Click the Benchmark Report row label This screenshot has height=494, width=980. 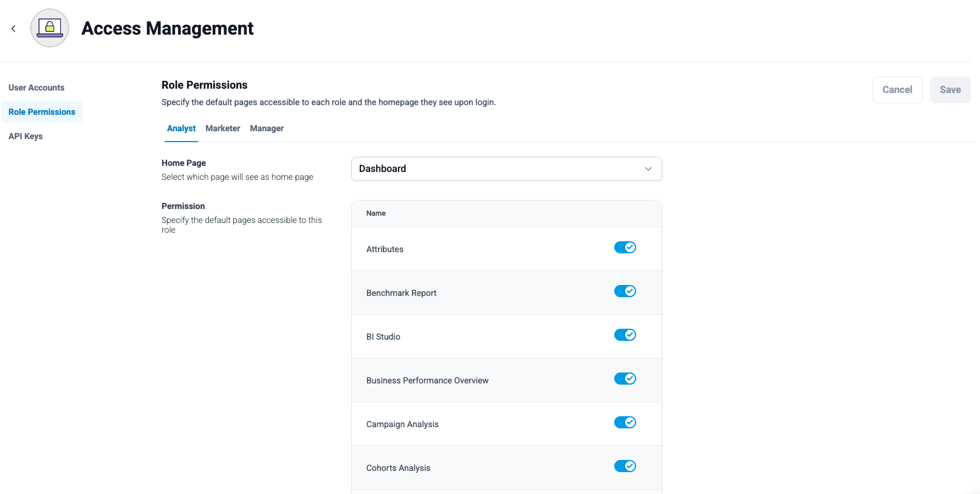401,293
